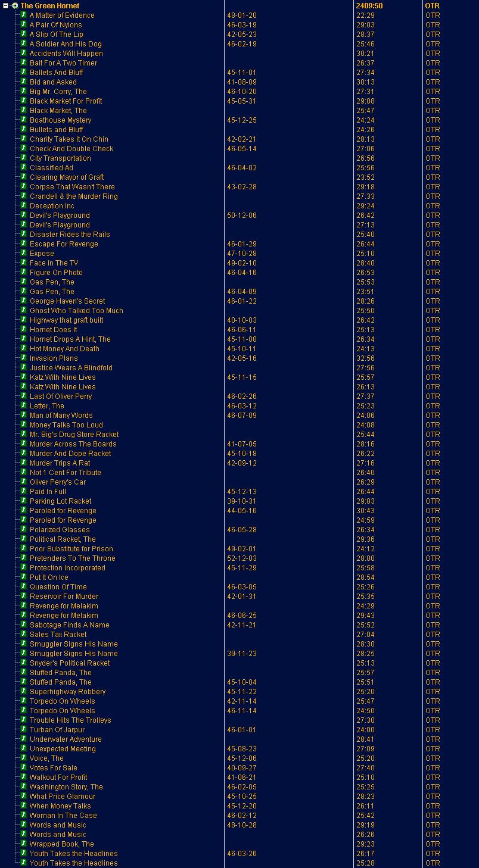Select Justice Wears A Blindfold

point(71,368)
